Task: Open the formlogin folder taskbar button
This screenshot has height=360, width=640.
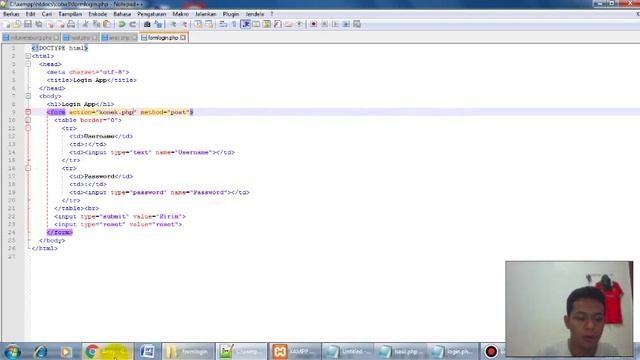Action: [x=188, y=351]
